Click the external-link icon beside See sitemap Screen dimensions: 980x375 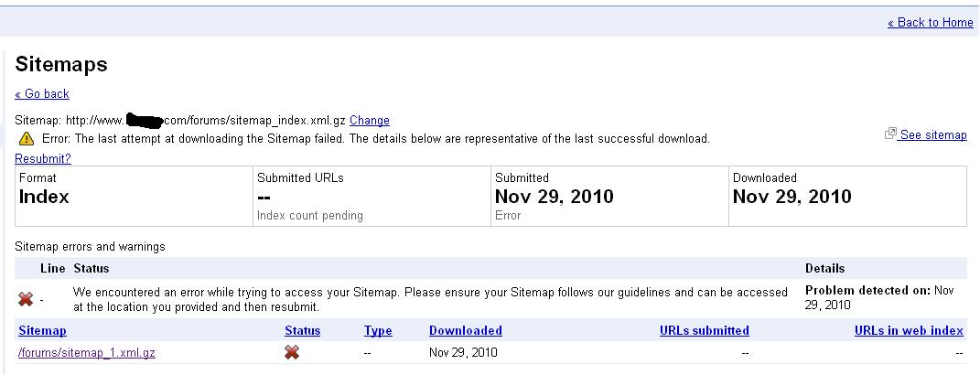890,134
